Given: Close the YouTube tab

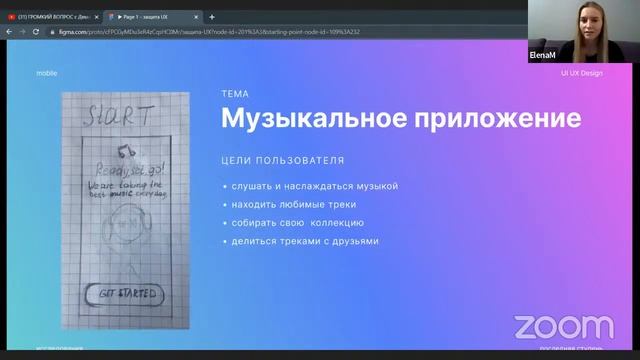Looking at the screenshot, I should (x=96, y=17).
